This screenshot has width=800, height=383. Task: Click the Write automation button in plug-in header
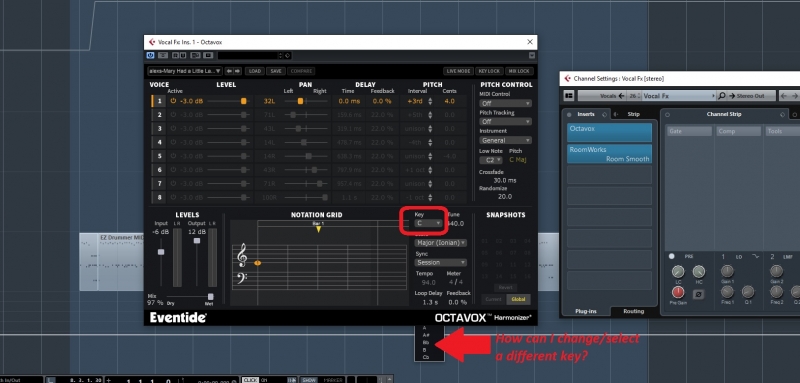coord(182,55)
